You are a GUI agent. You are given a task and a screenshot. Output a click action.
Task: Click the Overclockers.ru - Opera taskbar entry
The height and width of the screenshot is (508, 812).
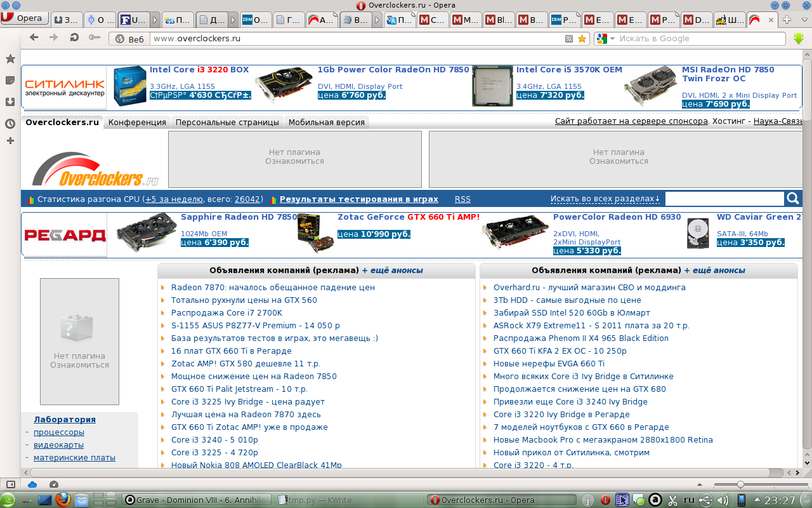[x=501, y=500]
